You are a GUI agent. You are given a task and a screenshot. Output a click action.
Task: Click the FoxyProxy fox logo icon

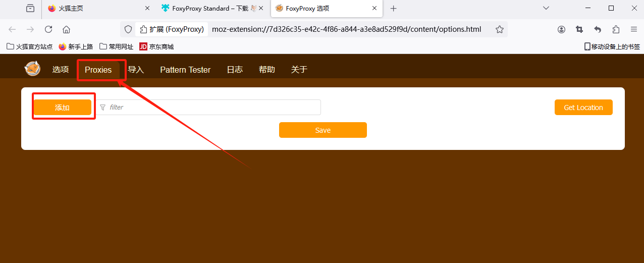pyautogui.click(x=33, y=69)
